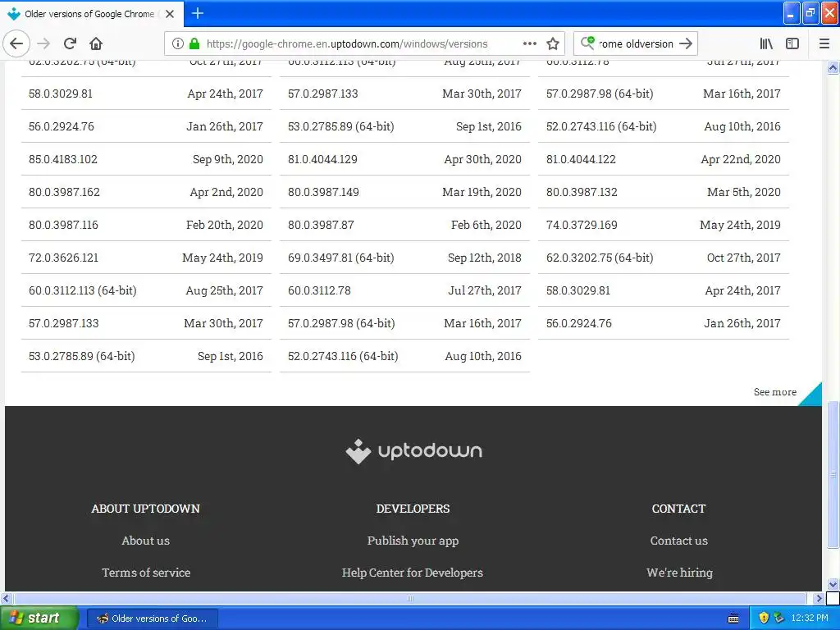Click the 12:32 PM system clock
Viewport: 840px width, 630px height.
click(810, 619)
